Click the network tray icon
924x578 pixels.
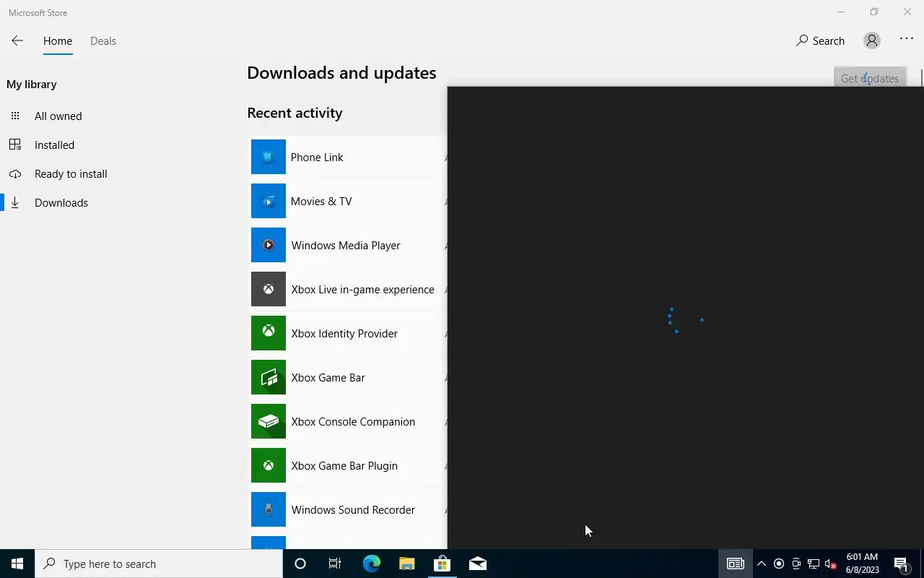[814, 564]
